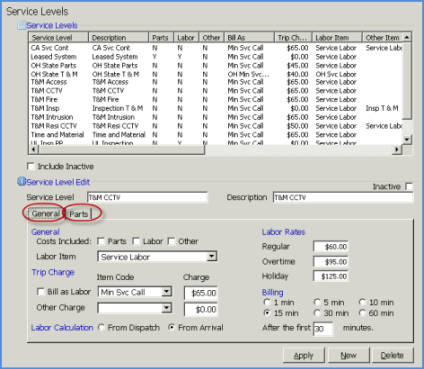Open the Other Charge item dropdown
Screen dimensions: 424x369
pos(166,307)
